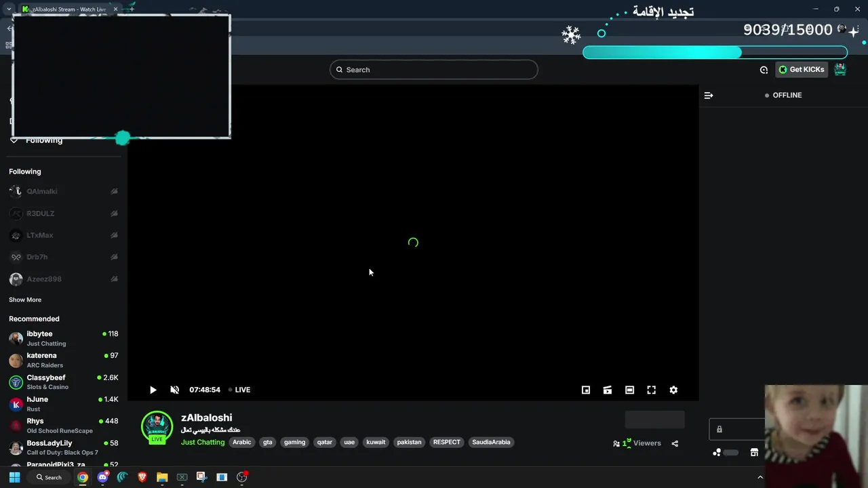The width and height of the screenshot is (868, 488).
Task: Select the kuwait tag
Action: tap(376, 442)
